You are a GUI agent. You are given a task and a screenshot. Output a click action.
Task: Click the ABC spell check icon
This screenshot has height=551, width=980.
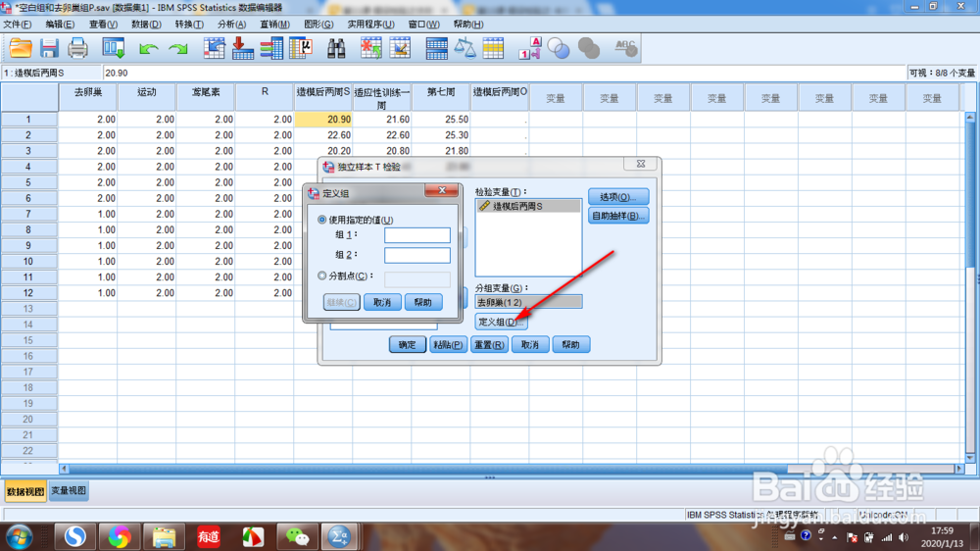[625, 48]
